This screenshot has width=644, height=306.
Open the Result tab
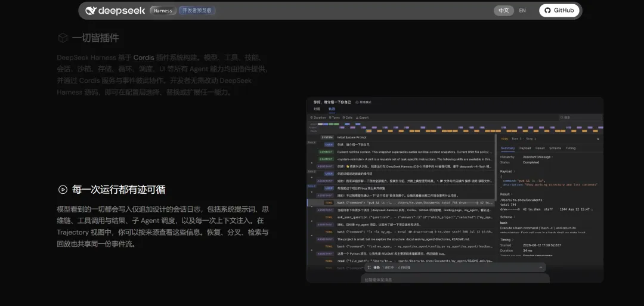click(x=540, y=149)
